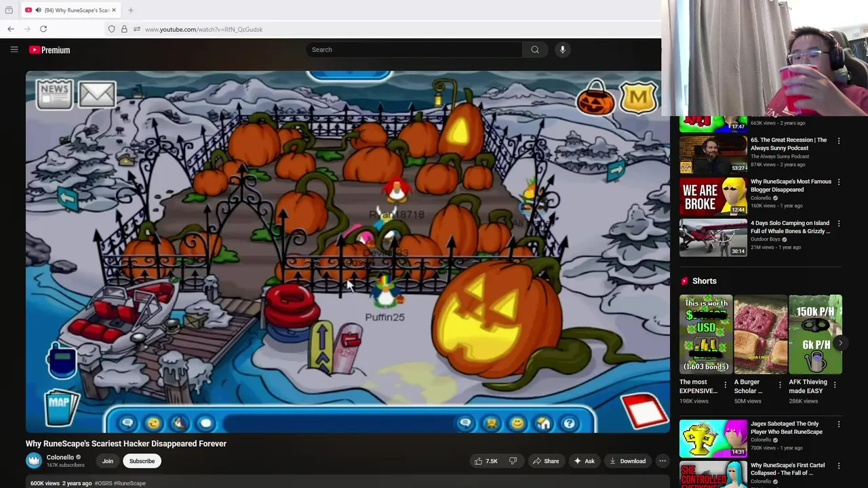Viewport: 868px width, 488px height.
Task: Open options menu for Most Famous Blogger video
Action: pyautogui.click(x=839, y=182)
